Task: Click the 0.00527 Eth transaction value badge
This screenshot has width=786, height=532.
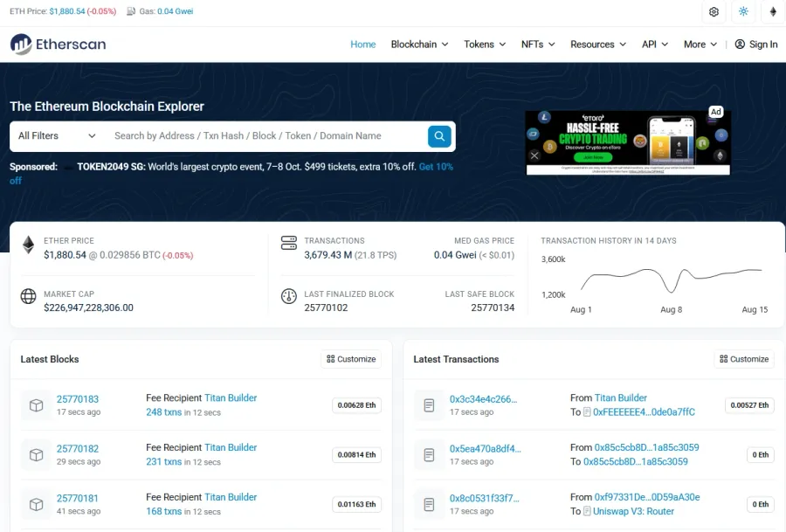Action: coord(749,405)
